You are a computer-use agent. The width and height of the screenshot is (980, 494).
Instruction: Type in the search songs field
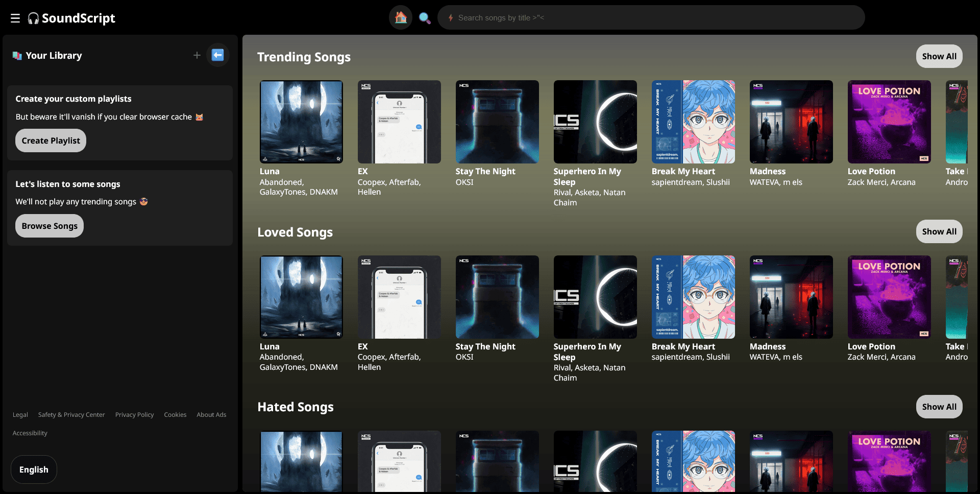[x=653, y=18]
